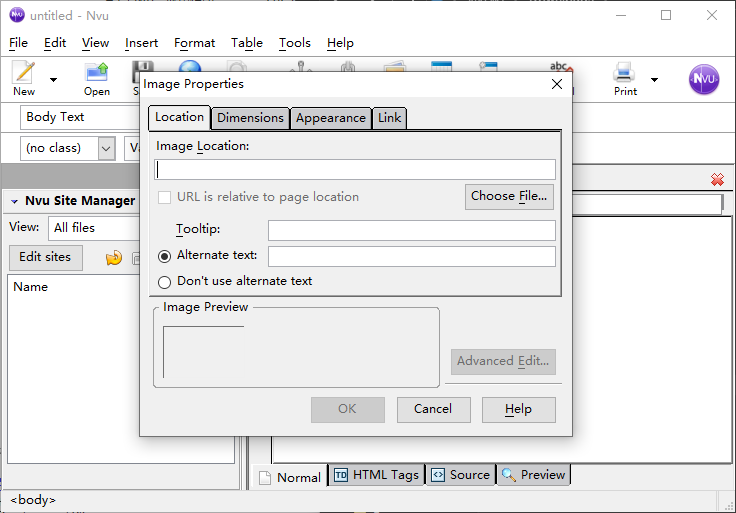Click the red X close-pane icon
This screenshot has width=736, height=513.
click(x=717, y=179)
